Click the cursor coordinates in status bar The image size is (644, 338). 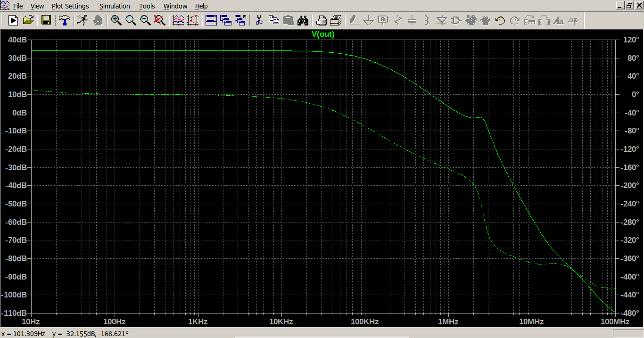coord(65,333)
